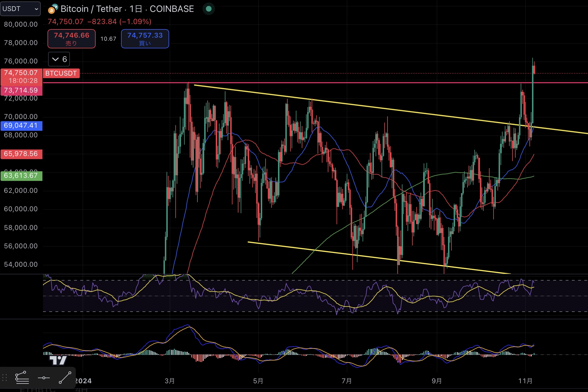588x392 pixels.
Task: Click the 74,746.66 sell button
Action: tap(72, 39)
